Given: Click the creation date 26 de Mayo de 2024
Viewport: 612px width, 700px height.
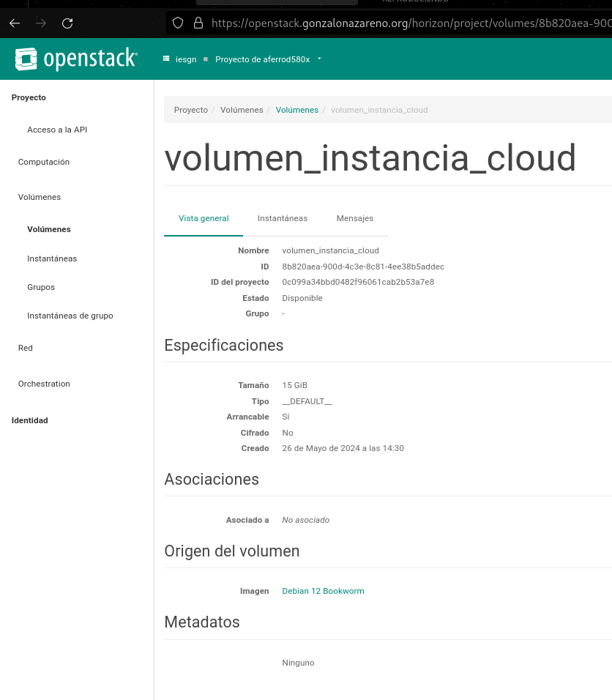Looking at the screenshot, I should click(x=343, y=448).
